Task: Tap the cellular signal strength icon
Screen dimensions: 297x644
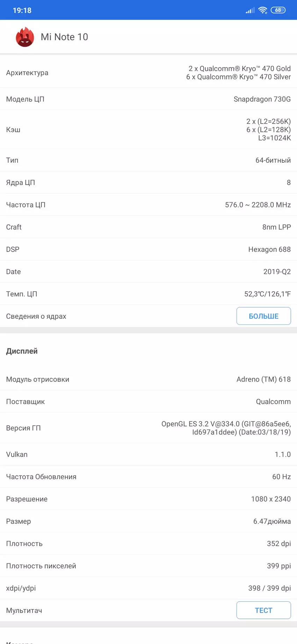Action: (x=250, y=10)
